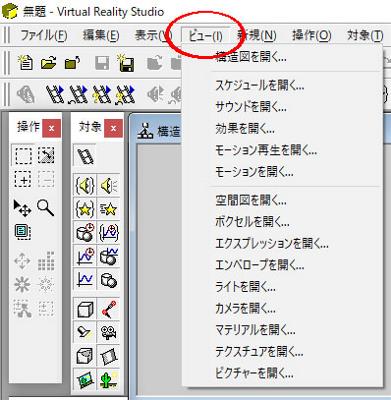
Task: Click the filmstrip icon in 対象 panel
Action: (85, 156)
